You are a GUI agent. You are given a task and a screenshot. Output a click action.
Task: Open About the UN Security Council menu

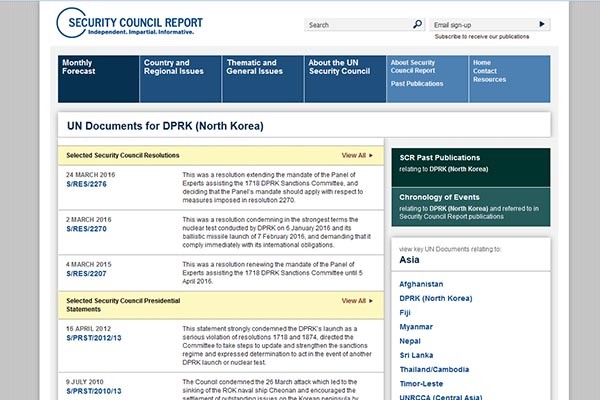point(345,79)
